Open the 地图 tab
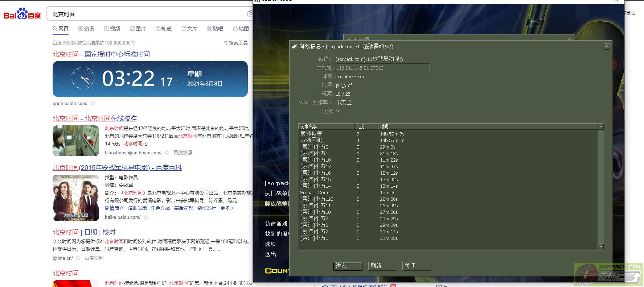Screen dimensions: 644x287 click(241, 29)
